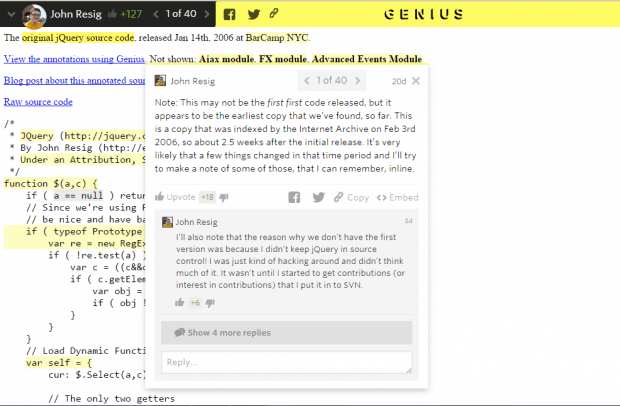Downvote the annotation with thumbs-down icon
Screen dimensions: 620x406
[224, 197]
